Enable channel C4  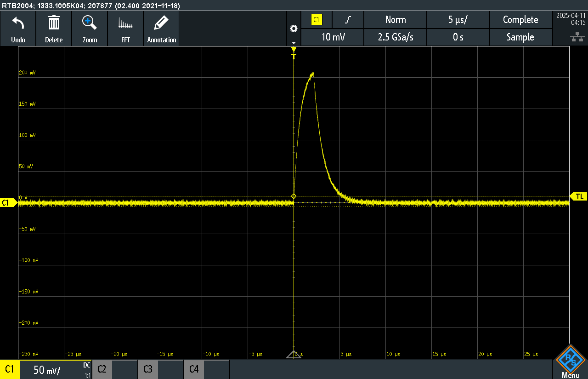194,369
